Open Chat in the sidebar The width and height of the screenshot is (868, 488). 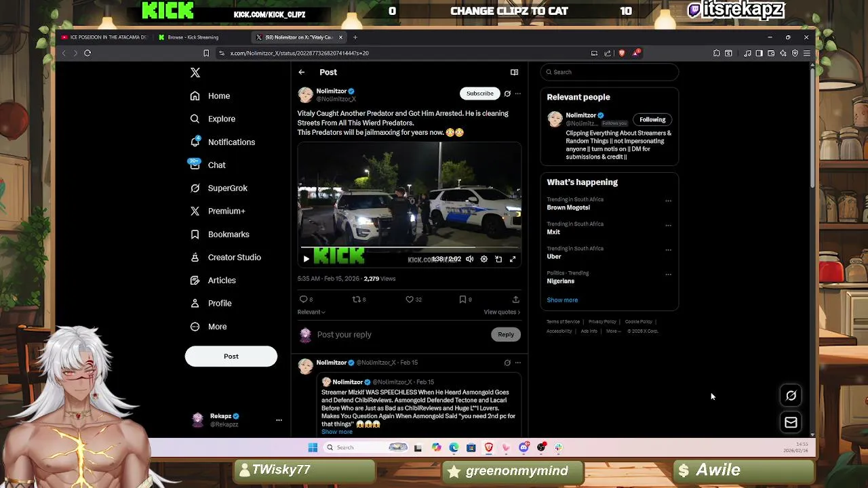coord(208,165)
